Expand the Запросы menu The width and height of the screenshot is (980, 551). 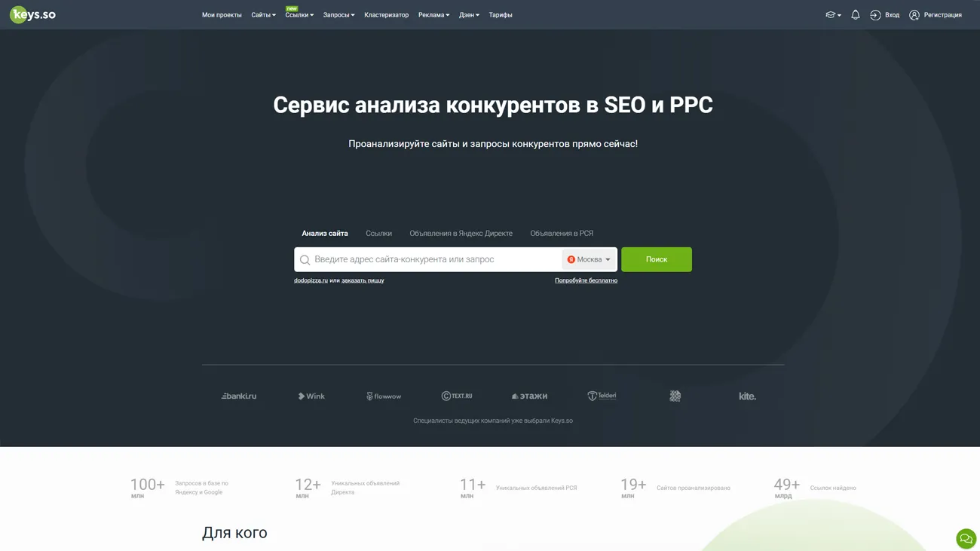pyautogui.click(x=338, y=15)
